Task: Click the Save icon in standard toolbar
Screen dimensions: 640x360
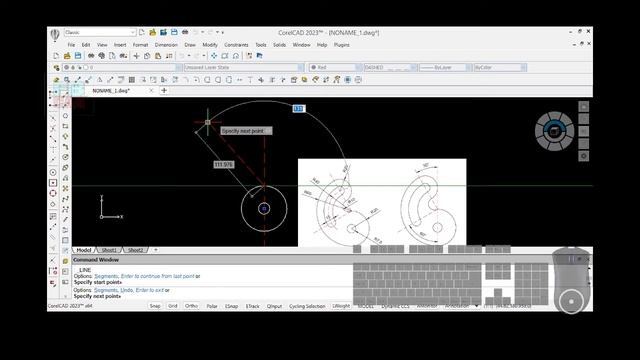Action: click(78, 56)
